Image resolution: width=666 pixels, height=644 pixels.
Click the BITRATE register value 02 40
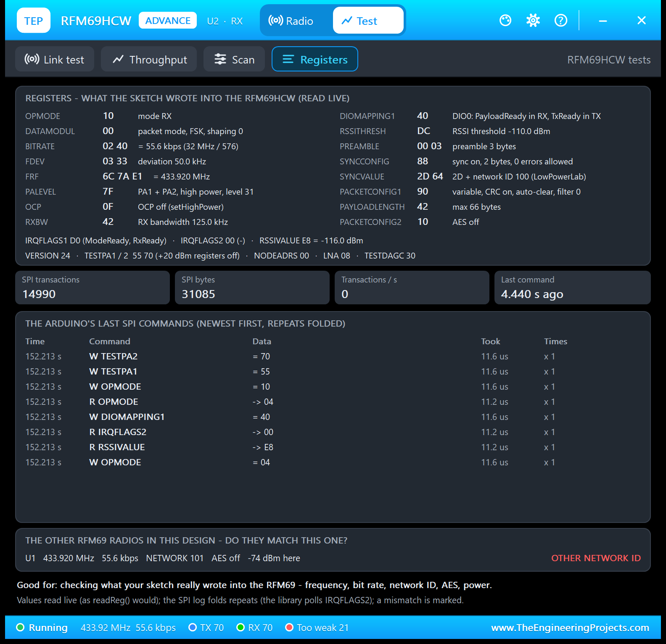click(115, 146)
